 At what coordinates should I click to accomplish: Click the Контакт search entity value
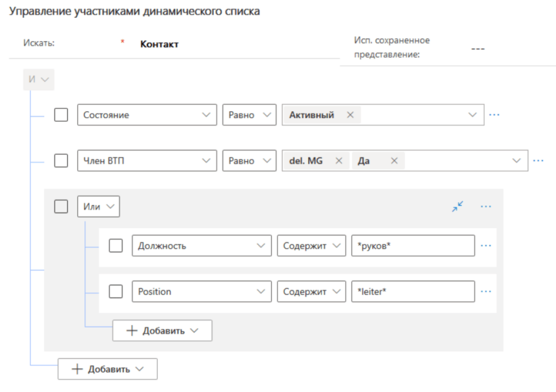point(159,44)
